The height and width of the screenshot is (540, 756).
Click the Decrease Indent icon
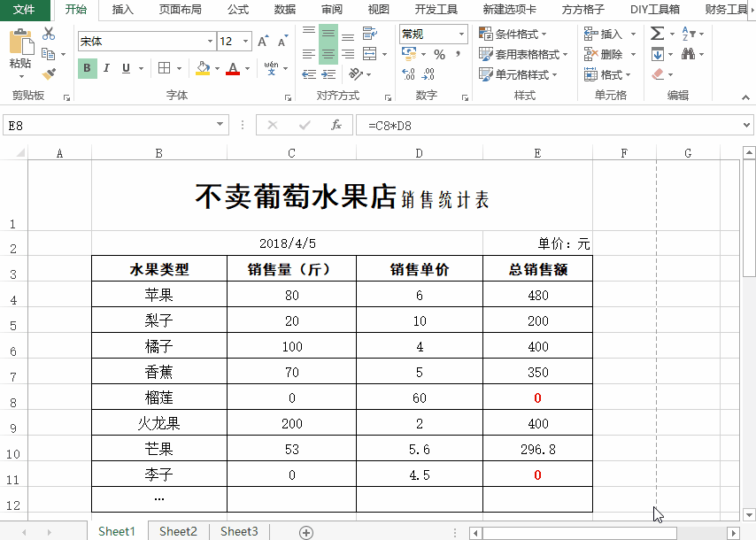click(309, 74)
